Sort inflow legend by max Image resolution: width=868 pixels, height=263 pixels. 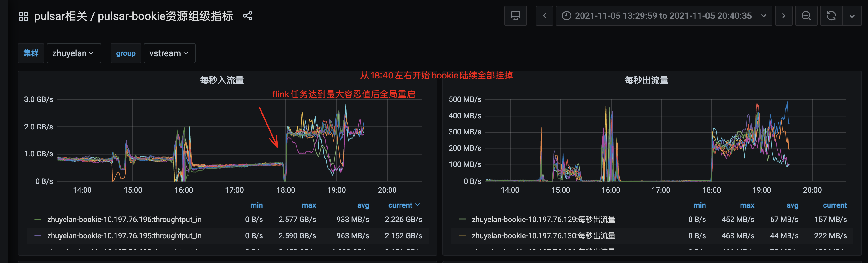click(x=309, y=205)
